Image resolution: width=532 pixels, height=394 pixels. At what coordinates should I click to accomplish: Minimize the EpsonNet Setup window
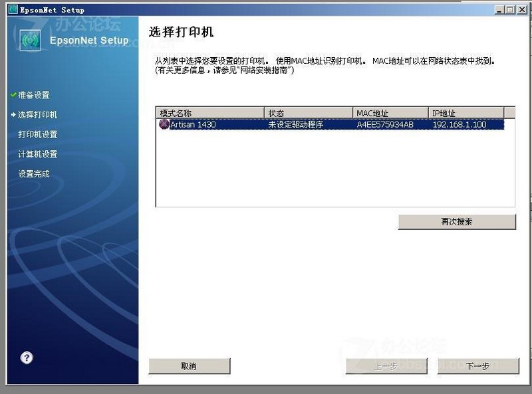point(499,10)
